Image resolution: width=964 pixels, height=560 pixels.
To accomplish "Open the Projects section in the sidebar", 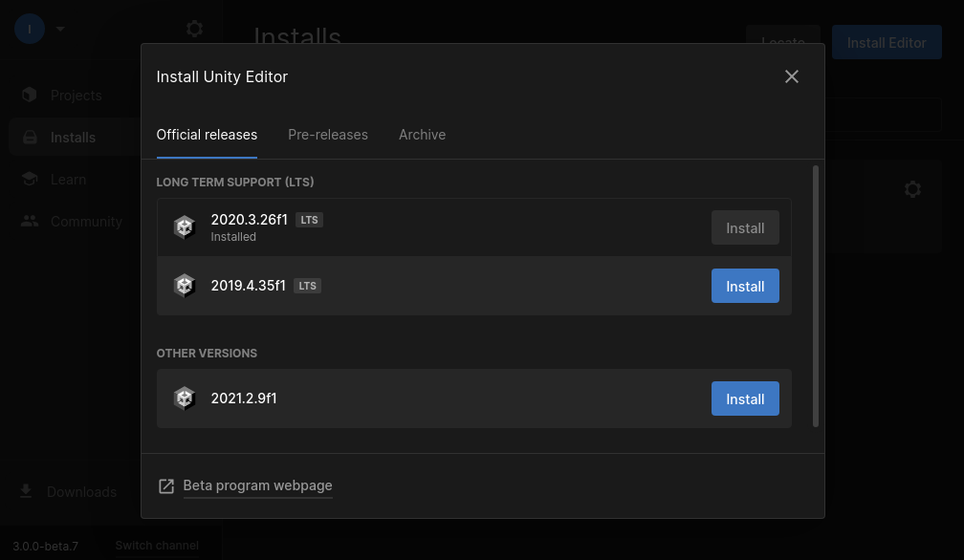I will (77, 96).
